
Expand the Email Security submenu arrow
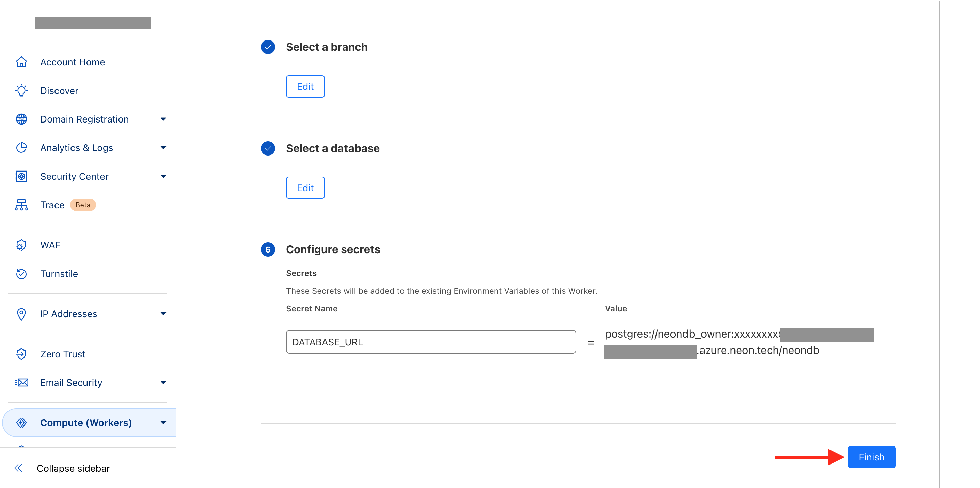pyautogui.click(x=163, y=383)
